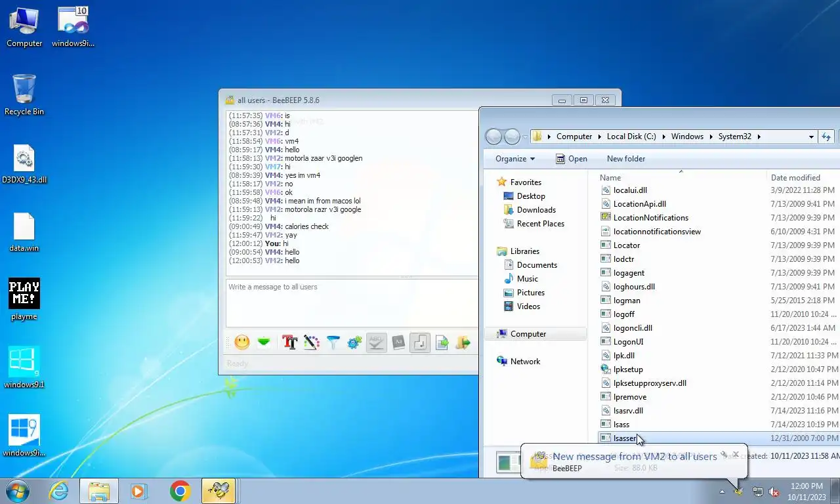Toggle the Enter key send option
Viewport: 840px width, 504px height.
point(420,343)
